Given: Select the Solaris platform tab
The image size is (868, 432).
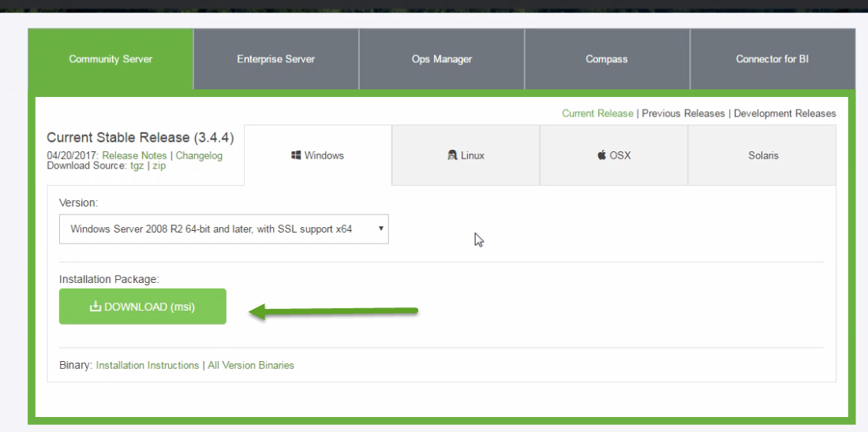Looking at the screenshot, I should click(763, 155).
